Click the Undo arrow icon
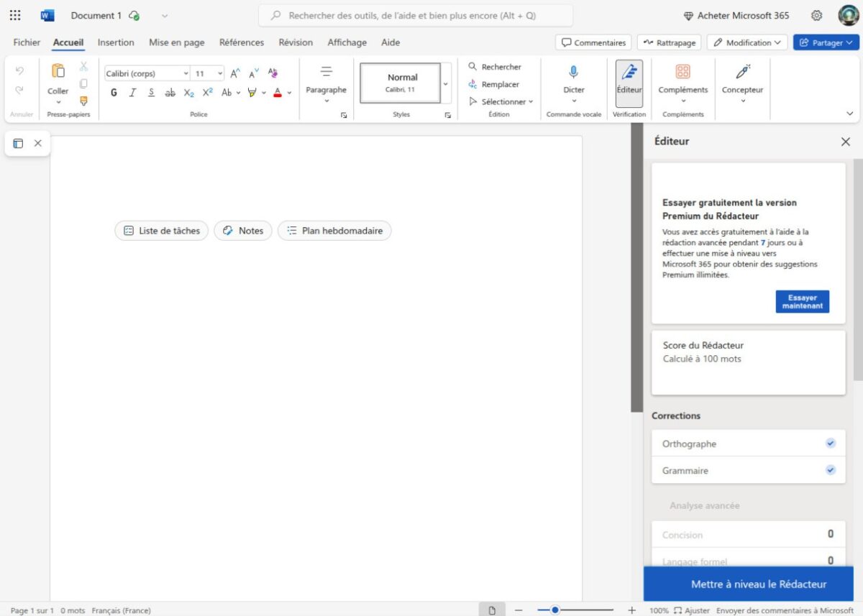This screenshot has height=616, width=863. [x=19, y=70]
